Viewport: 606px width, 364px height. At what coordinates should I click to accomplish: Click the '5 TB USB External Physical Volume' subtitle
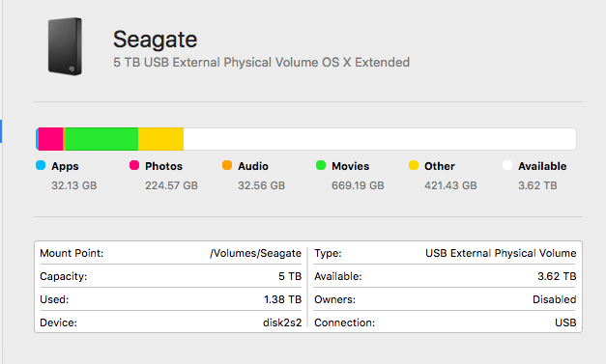click(x=261, y=62)
